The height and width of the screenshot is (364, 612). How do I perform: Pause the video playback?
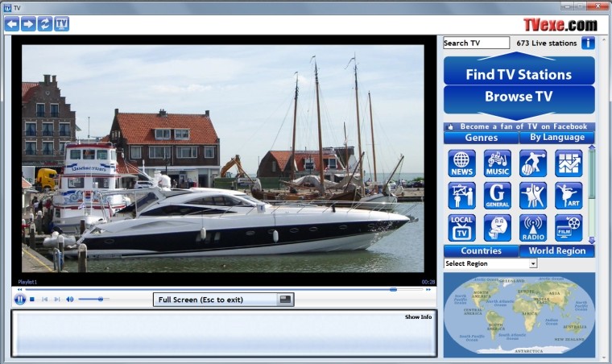pos(20,299)
